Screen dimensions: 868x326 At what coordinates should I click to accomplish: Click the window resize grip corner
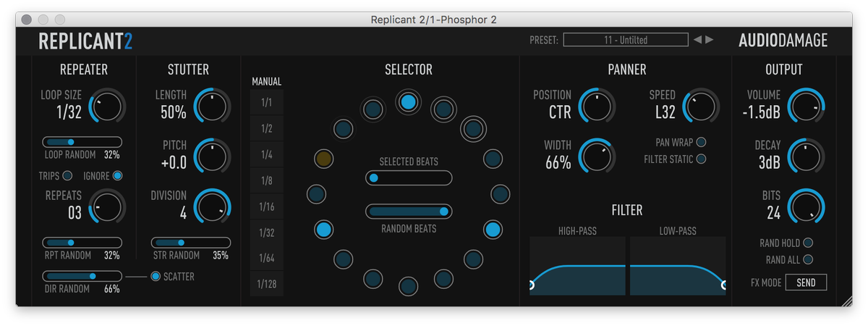coord(846,301)
